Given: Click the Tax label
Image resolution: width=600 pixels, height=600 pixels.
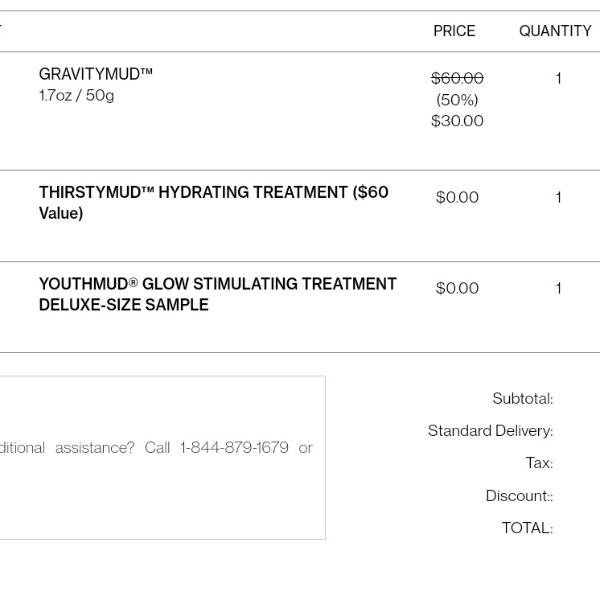Looking at the screenshot, I should click(539, 463).
